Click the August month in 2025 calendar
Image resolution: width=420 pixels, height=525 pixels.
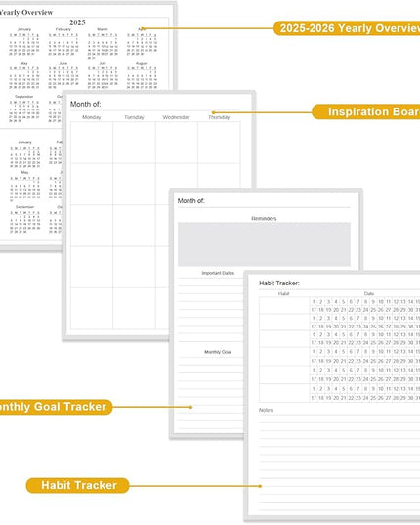click(x=142, y=75)
